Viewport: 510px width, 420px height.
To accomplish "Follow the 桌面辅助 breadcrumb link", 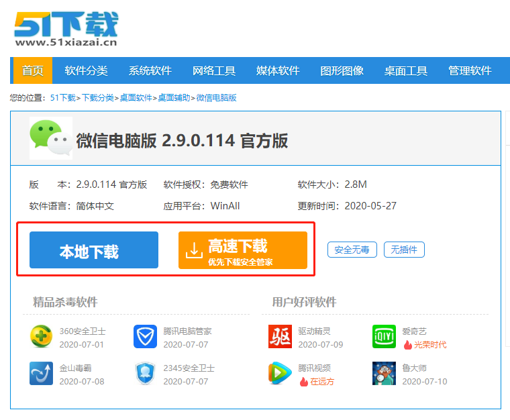I will (x=174, y=98).
